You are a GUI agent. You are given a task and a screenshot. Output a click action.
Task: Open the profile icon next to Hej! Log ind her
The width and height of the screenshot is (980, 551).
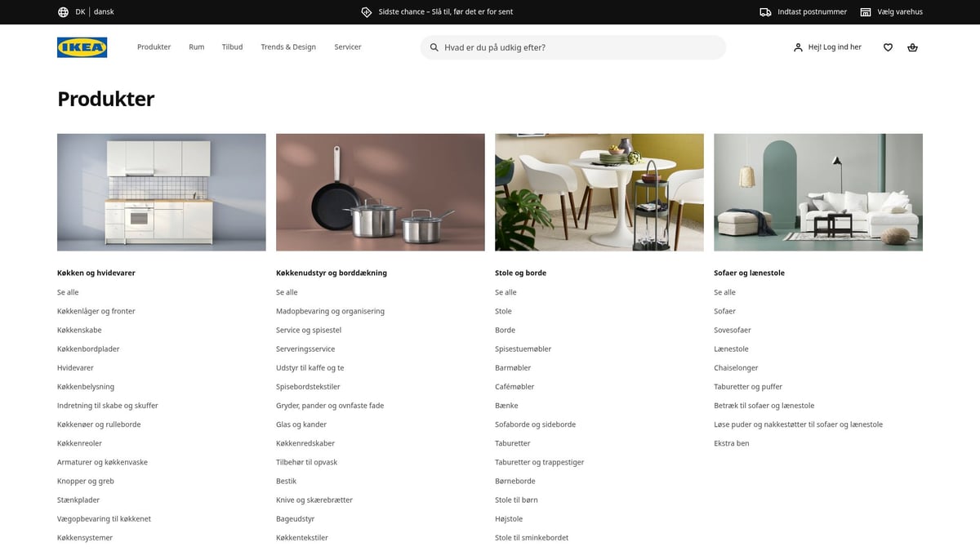tap(797, 47)
